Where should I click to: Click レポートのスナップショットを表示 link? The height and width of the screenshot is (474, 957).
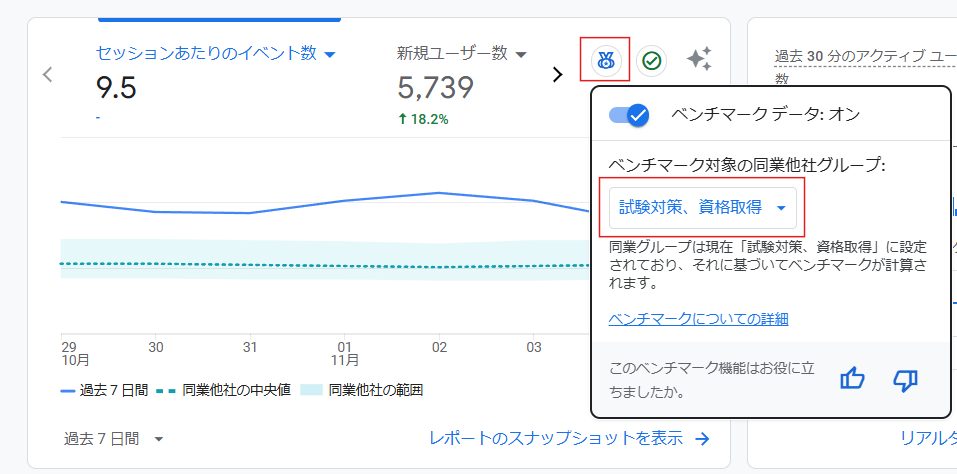point(556,438)
